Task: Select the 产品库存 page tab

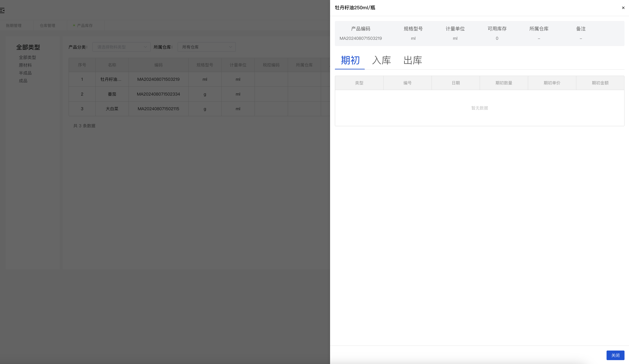Action: click(85, 25)
